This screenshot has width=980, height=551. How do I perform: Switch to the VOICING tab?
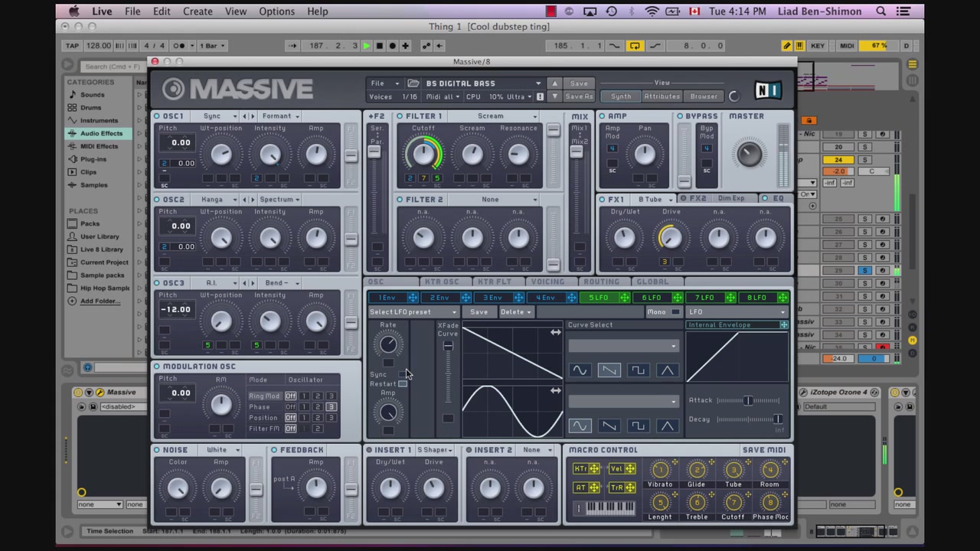coord(547,282)
